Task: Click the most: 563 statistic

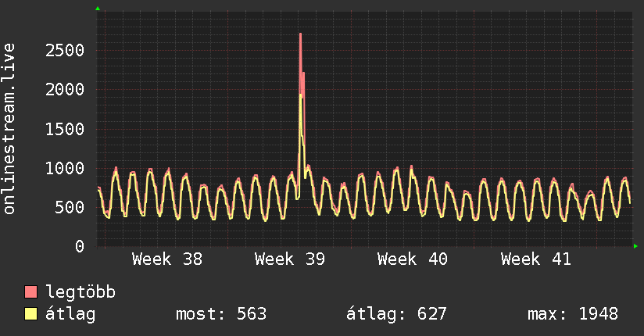Action: (221, 314)
